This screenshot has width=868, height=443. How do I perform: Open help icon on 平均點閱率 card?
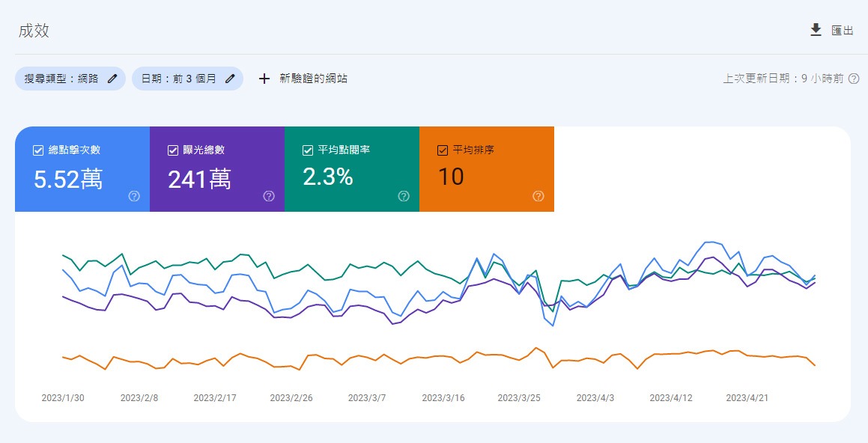(x=404, y=196)
